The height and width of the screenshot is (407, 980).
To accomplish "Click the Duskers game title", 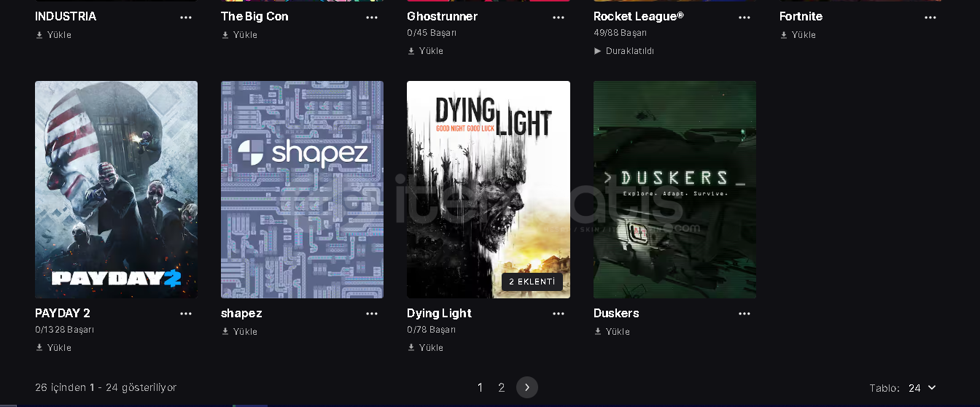I will [x=616, y=313].
